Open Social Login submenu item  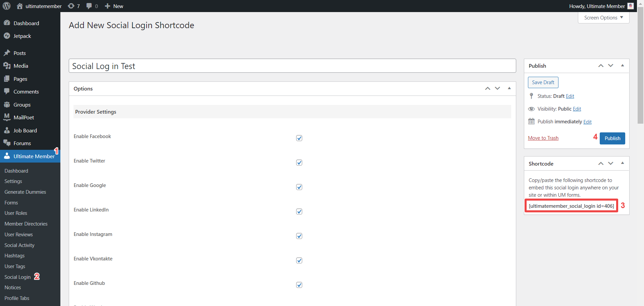pos(17,277)
